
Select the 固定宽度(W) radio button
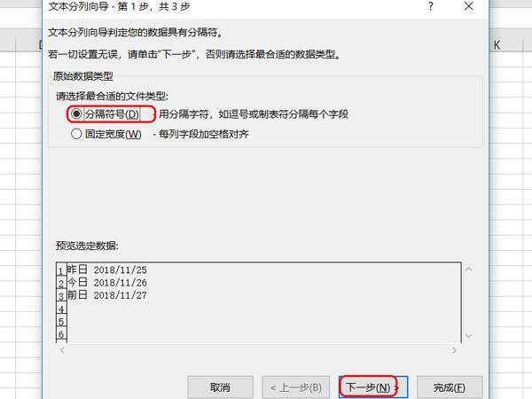click(x=76, y=134)
